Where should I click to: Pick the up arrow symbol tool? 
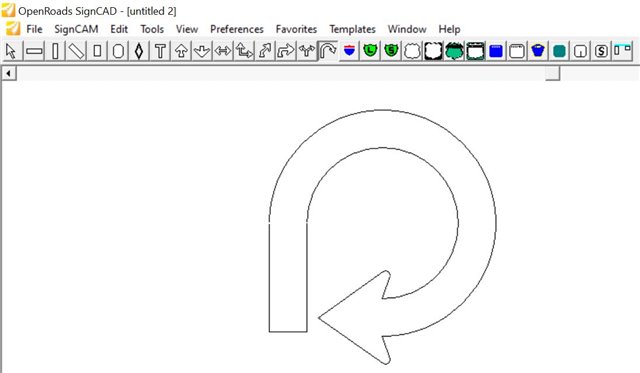point(181,51)
